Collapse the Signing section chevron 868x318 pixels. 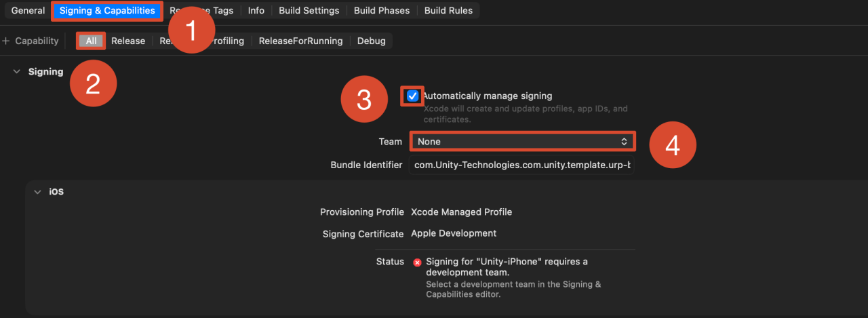point(17,72)
